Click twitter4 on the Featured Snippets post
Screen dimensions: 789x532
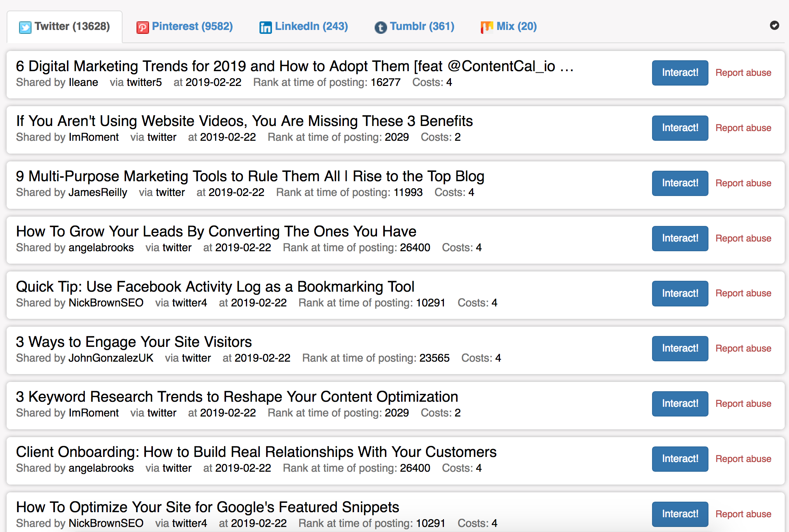[x=190, y=523]
